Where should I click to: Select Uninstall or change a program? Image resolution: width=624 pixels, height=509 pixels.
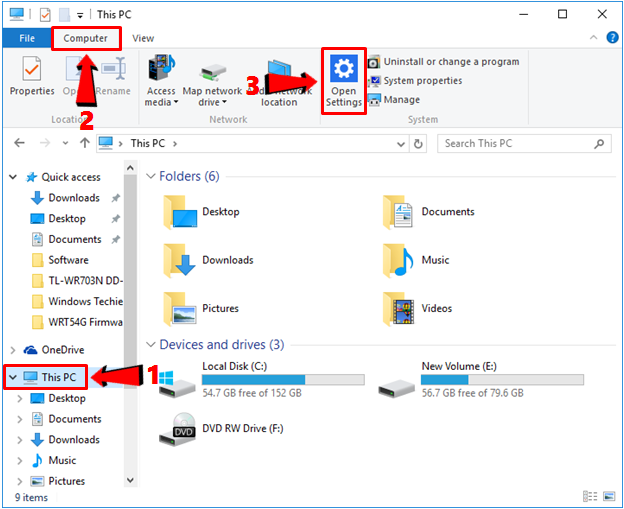443,62
